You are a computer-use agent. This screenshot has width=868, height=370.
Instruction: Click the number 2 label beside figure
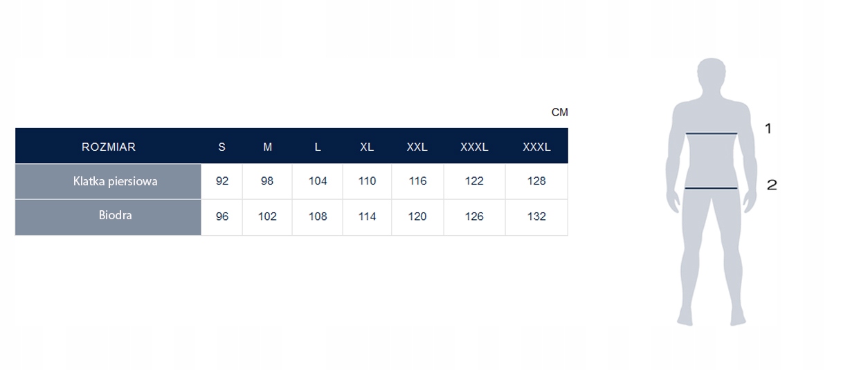[x=772, y=185]
